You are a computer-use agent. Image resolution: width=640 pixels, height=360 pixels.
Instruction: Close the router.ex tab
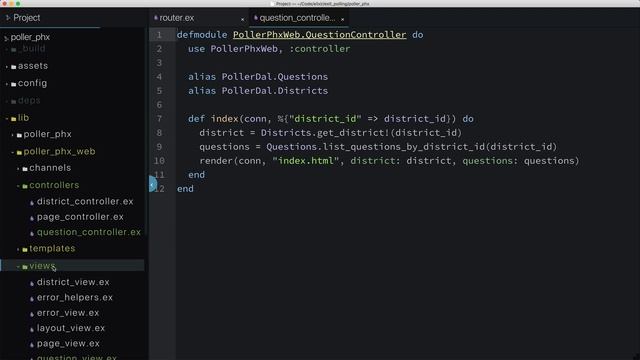[x=242, y=19]
